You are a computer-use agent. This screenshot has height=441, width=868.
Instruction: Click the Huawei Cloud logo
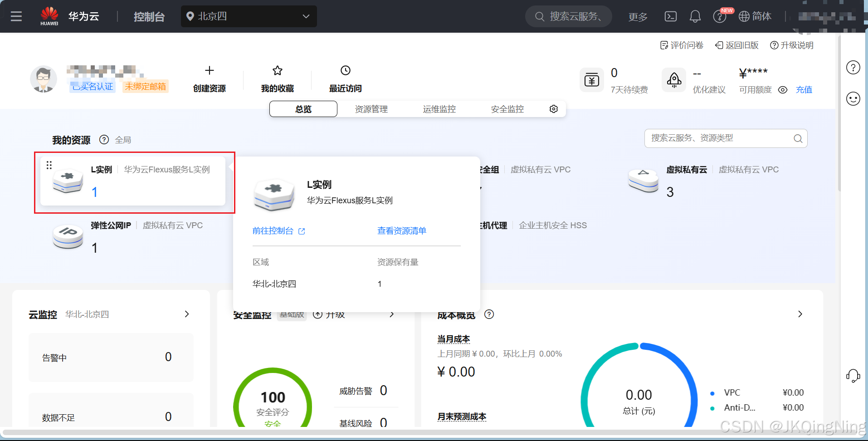pyautogui.click(x=49, y=16)
